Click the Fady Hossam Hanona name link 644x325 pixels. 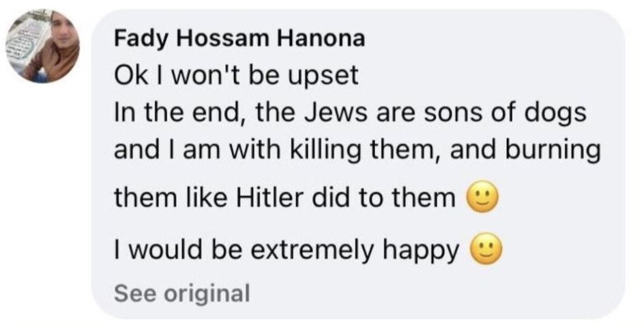pyautogui.click(x=239, y=39)
